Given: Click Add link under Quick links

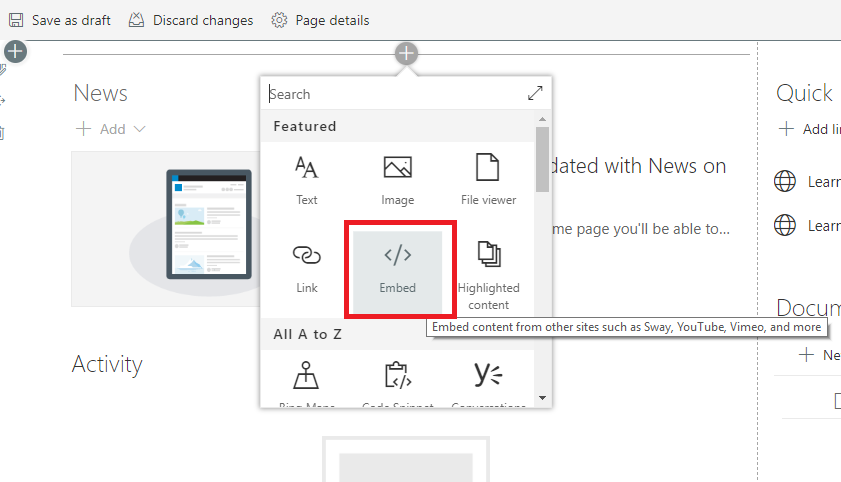Looking at the screenshot, I should tap(809, 129).
